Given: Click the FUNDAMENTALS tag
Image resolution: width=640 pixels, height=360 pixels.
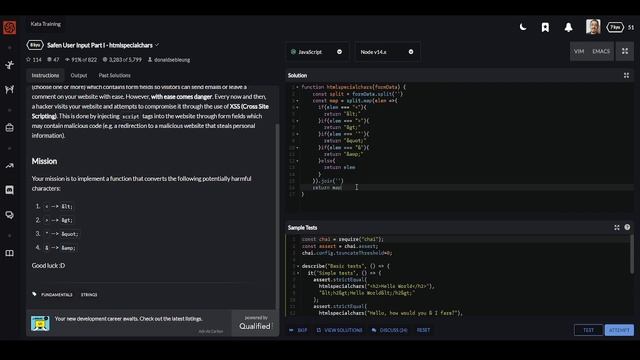Looking at the screenshot, I should [x=57, y=295].
